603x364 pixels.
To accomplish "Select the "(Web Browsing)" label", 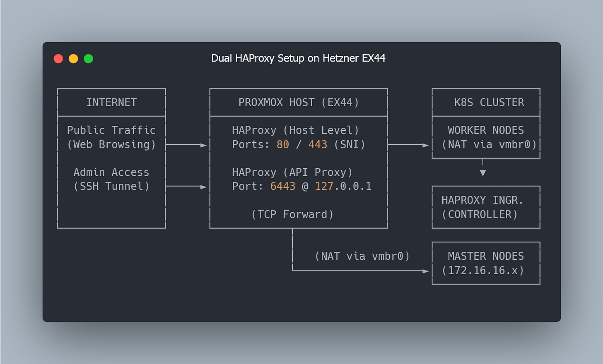I will coord(111,145).
